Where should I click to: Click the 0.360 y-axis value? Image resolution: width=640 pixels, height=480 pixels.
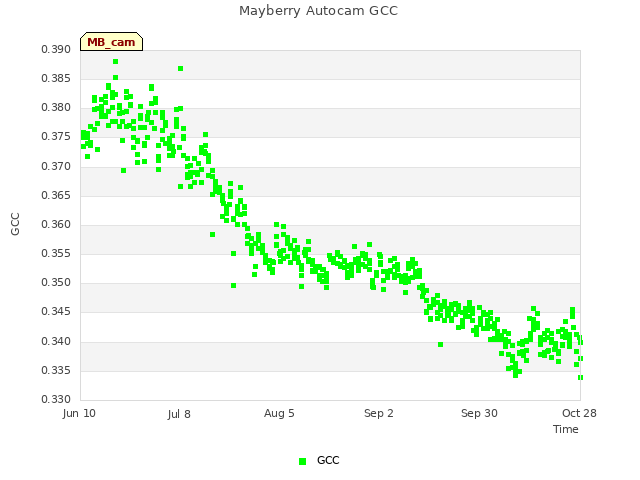click(56, 224)
